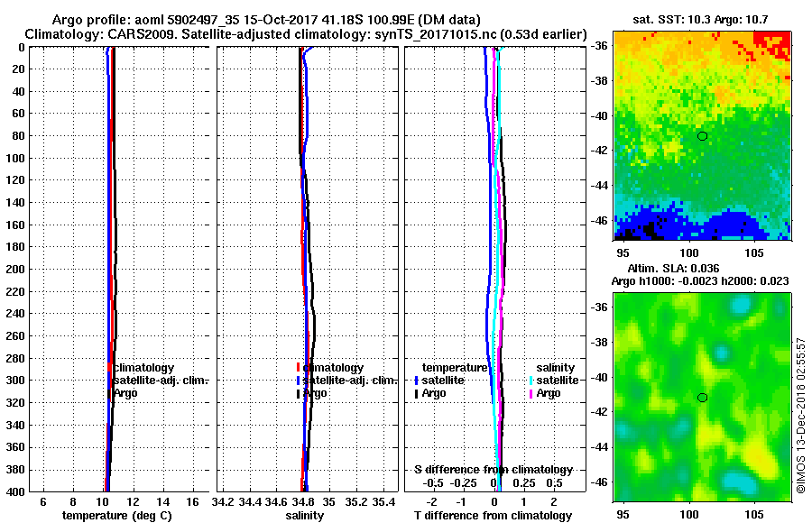Click the temperature (deg C) axis label
The width and height of the screenshot is (812, 523).
click(x=116, y=515)
